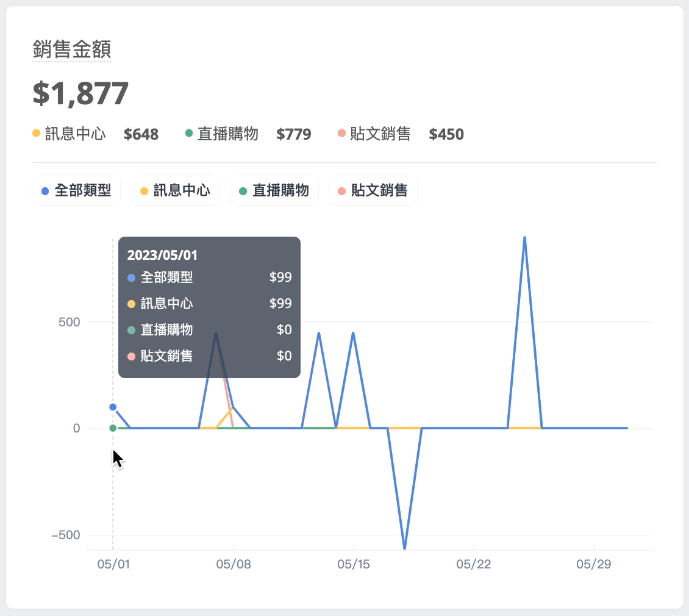
Task: Click the $1,877 total amount
Action: [x=80, y=93]
